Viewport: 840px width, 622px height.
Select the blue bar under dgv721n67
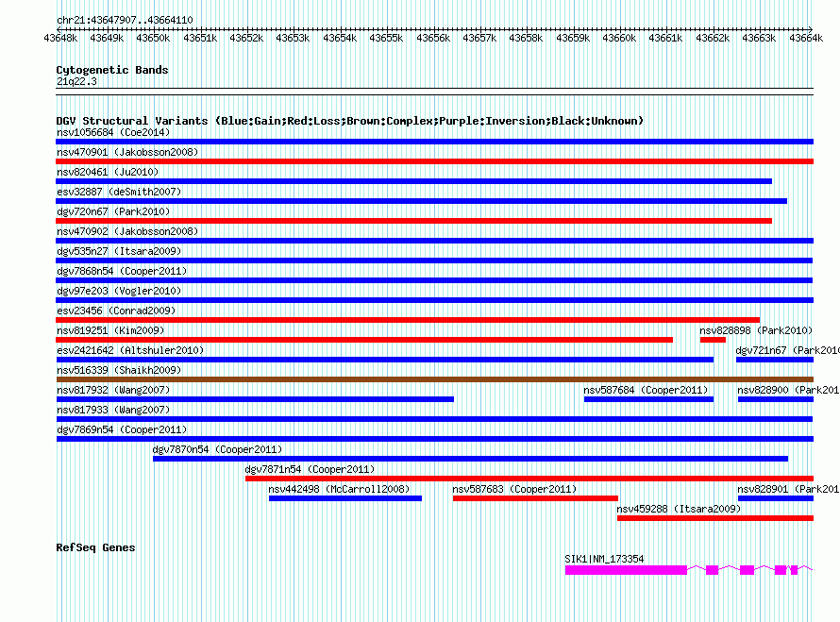coord(775,360)
